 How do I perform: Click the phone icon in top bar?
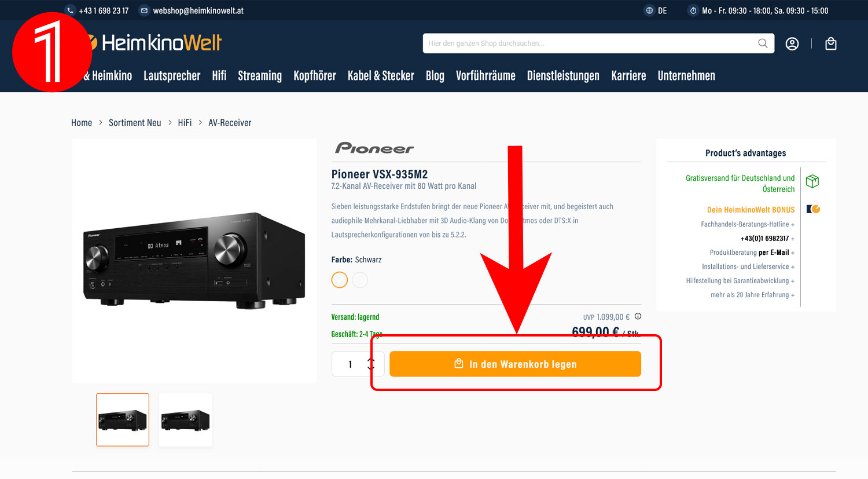click(70, 10)
